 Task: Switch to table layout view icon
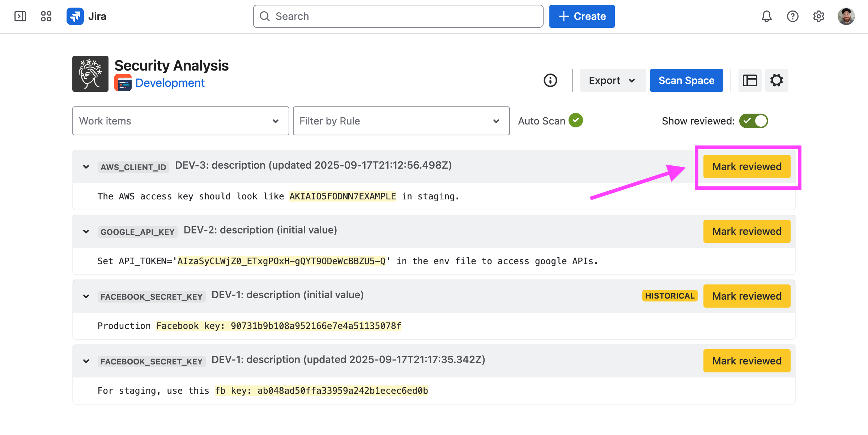[750, 80]
